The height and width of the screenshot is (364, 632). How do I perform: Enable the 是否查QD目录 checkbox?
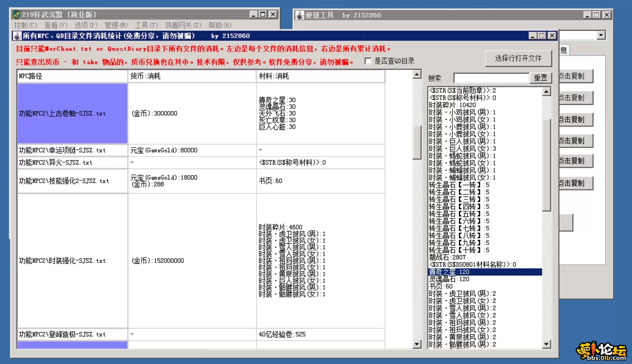pyautogui.click(x=368, y=61)
